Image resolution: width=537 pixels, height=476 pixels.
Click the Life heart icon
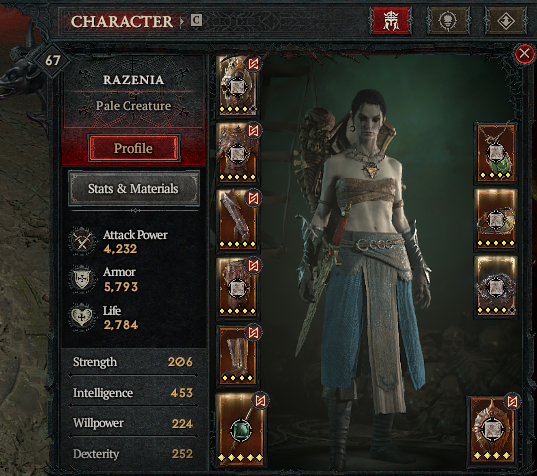point(81,317)
